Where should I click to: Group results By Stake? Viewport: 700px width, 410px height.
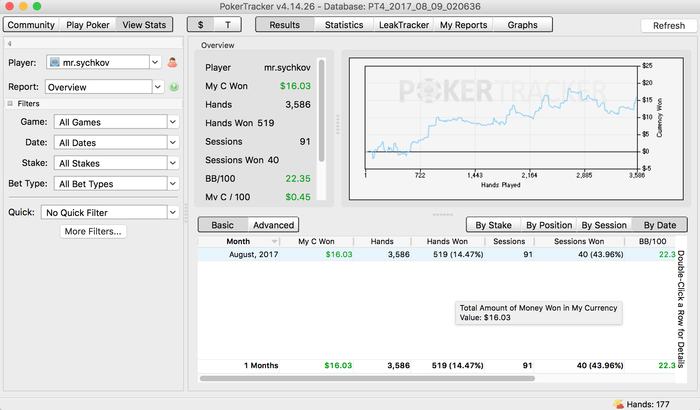[x=493, y=225]
